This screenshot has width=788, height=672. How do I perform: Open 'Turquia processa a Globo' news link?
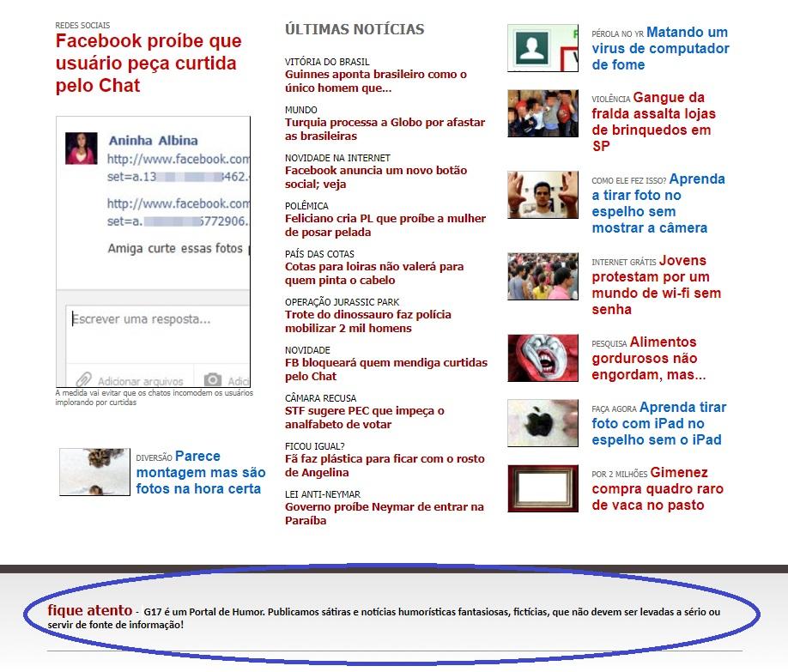click(x=385, y=130)
